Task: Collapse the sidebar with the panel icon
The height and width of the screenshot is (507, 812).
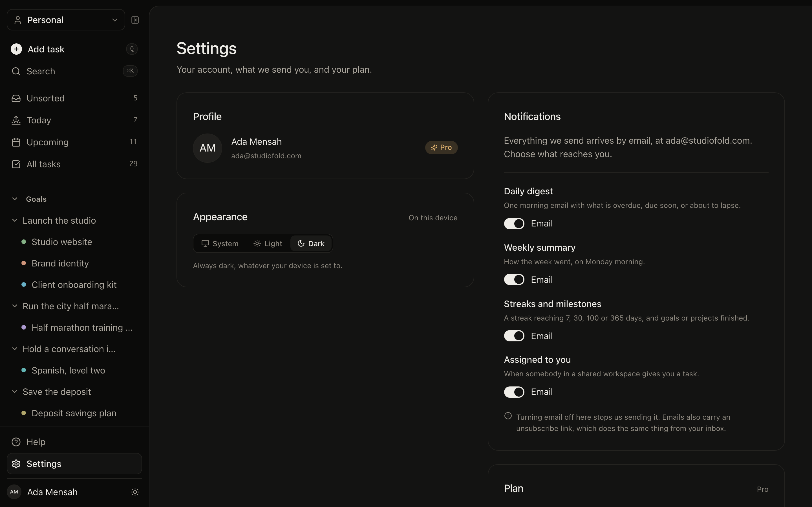Action: tap(135, 20)
